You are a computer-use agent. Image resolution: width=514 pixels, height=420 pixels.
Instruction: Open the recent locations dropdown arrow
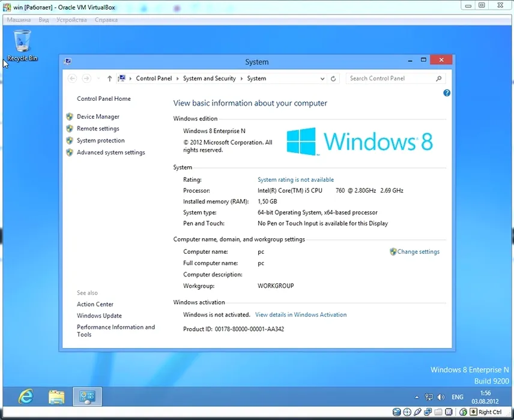click(98, 79)
